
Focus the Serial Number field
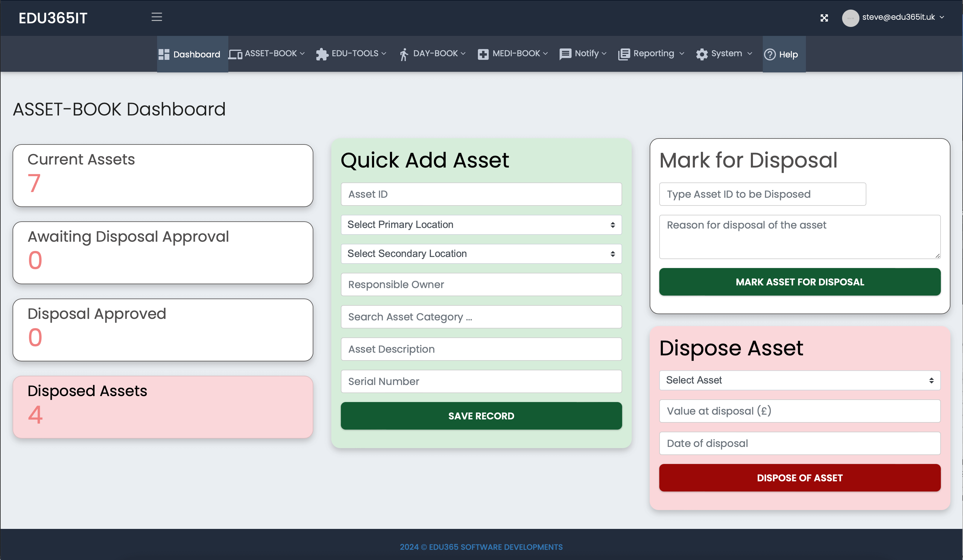point(481,381)
